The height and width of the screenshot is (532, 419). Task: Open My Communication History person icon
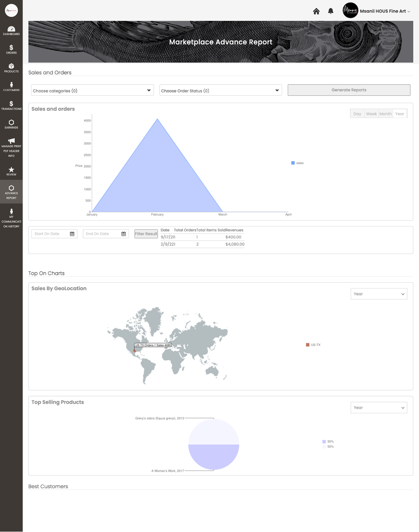11,211
